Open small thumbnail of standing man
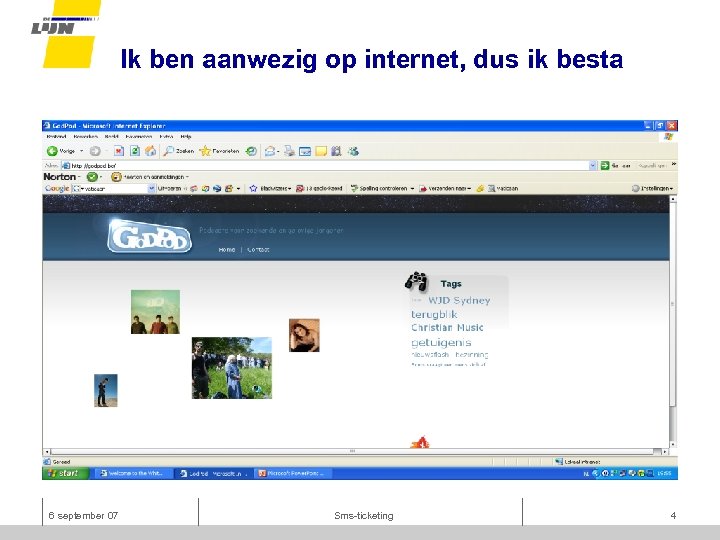Image resolution: width=720 pixels, height=540 pixels. (x=106, y=390)
